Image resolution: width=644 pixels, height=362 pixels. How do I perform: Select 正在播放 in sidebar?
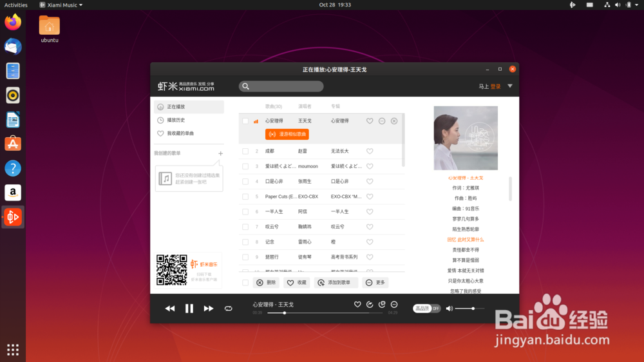click(x=189, y=107)
